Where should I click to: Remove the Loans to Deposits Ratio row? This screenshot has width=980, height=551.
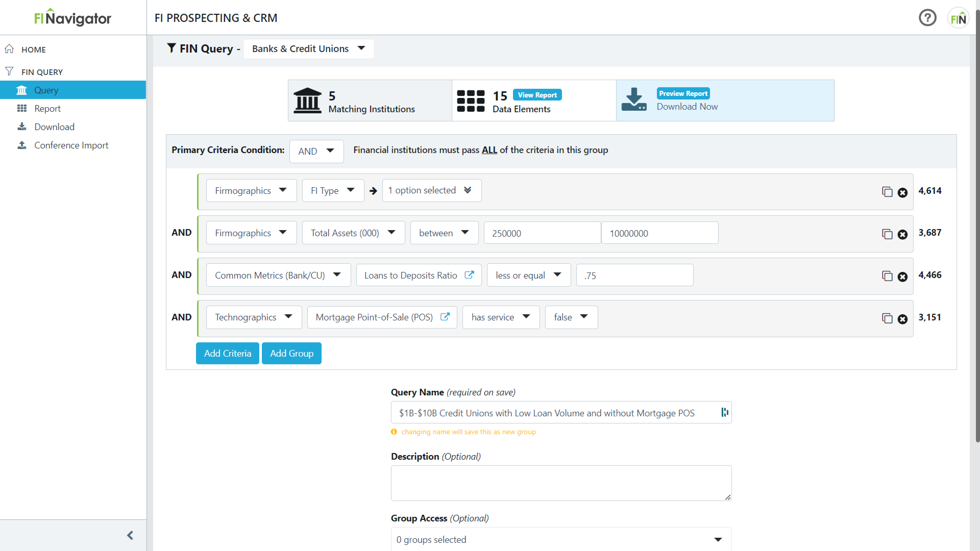click(902, 277)
